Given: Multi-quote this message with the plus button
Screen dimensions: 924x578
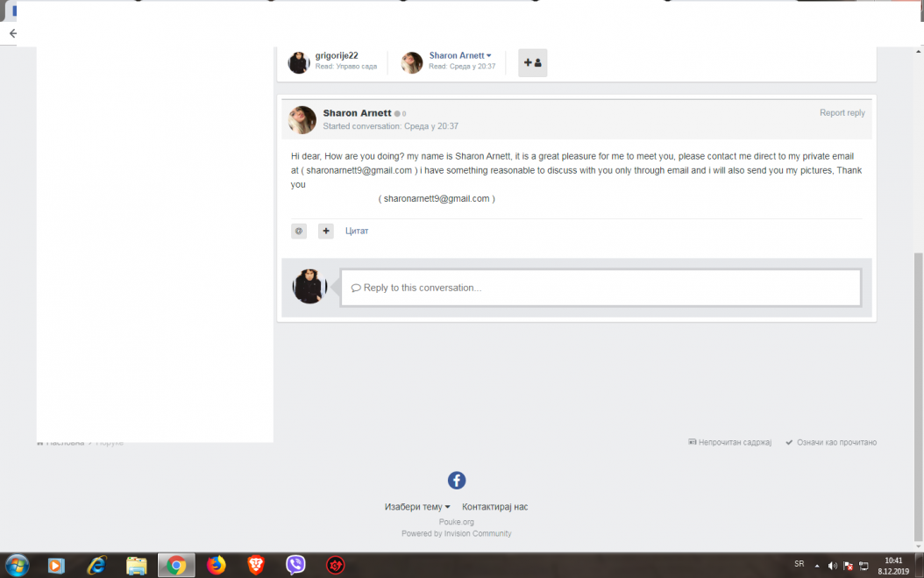Looking at the screenshot, I should click(326, 232).
